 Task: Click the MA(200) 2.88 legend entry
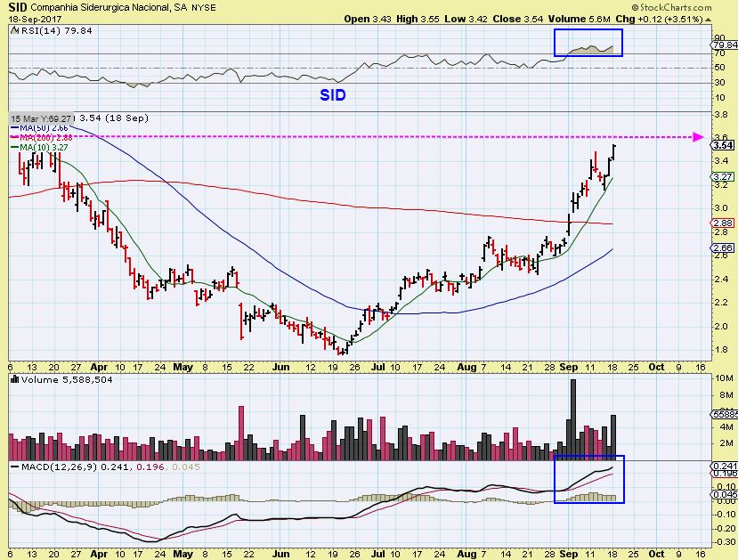[x=46, y=137]
